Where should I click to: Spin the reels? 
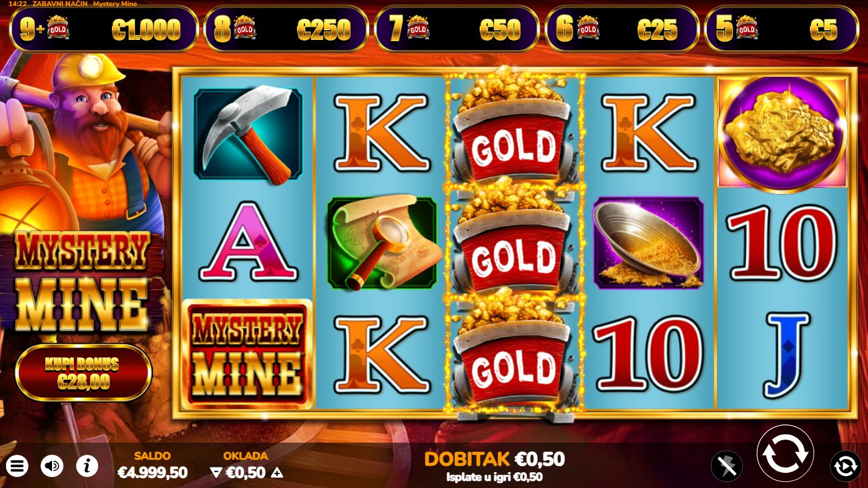785,453
